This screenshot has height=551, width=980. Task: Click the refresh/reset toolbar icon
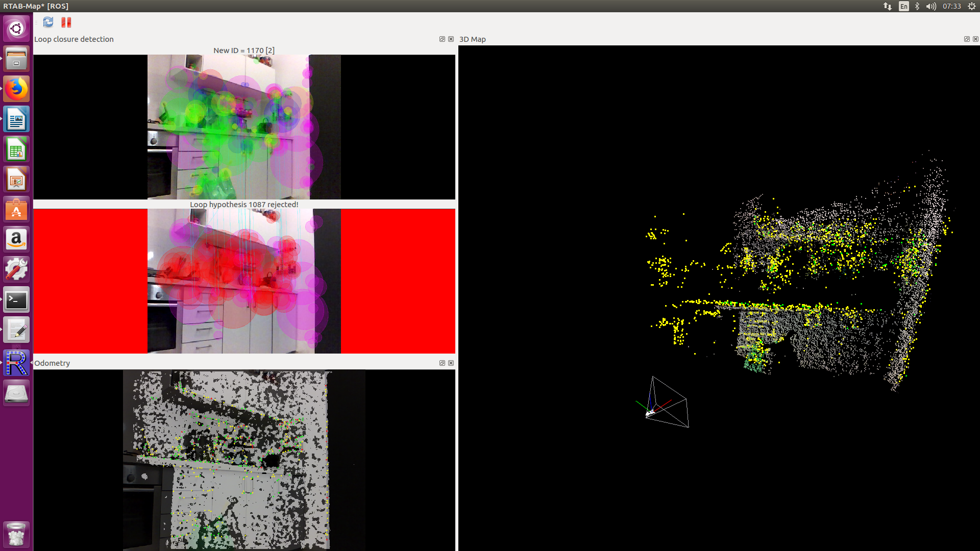[x=48, y=22]
